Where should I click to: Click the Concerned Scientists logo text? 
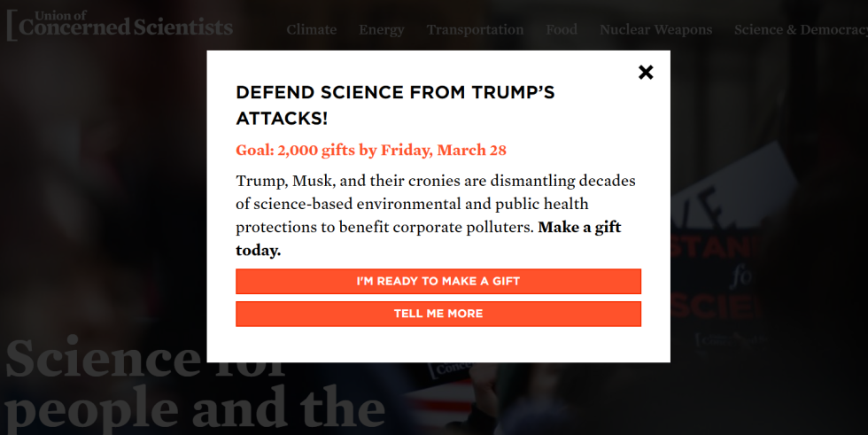click(126, 27)
